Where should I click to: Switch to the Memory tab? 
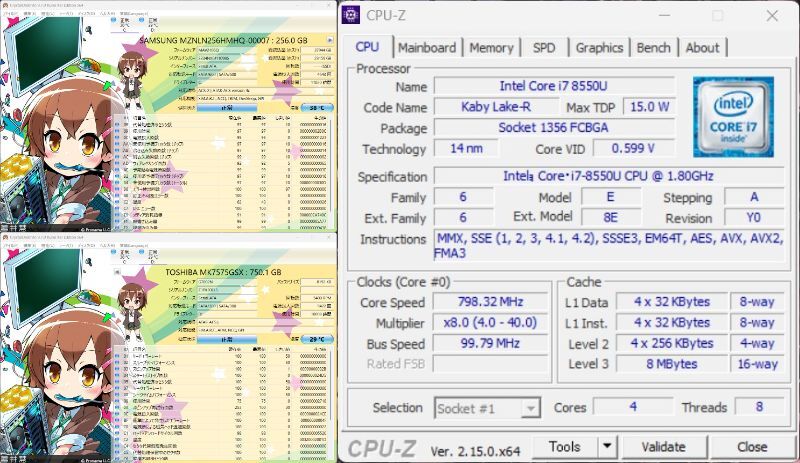(x=491, y=47)
